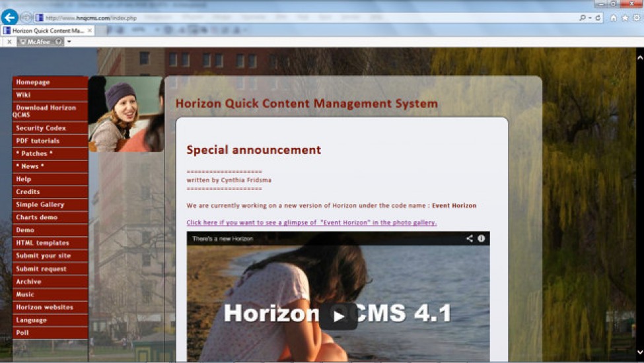Open the Wiki menu item

point(50,95)
